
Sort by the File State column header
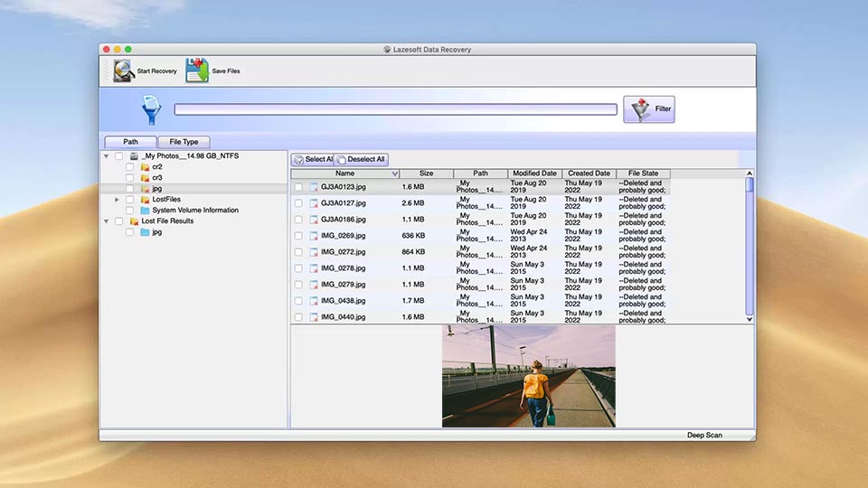pos(643,174)
